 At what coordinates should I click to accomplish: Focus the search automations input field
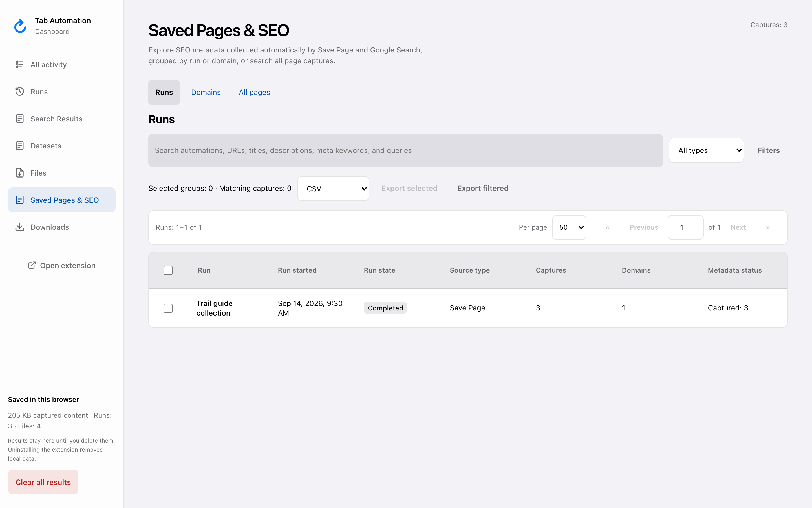click(406, 150)
